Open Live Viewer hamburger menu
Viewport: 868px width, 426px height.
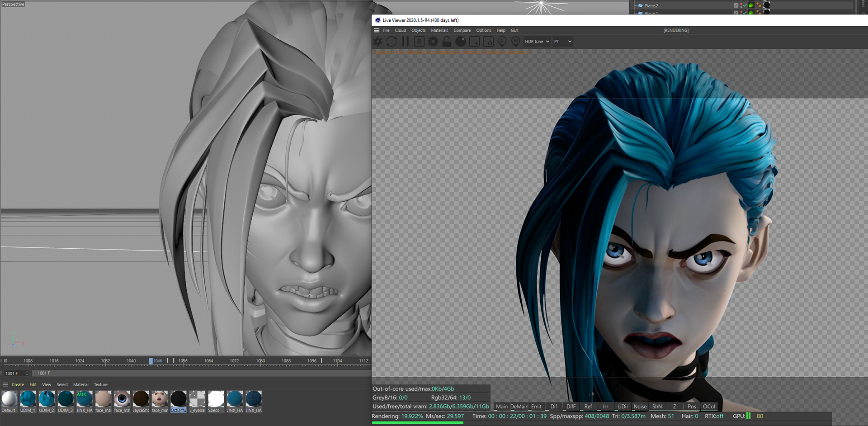377,30
